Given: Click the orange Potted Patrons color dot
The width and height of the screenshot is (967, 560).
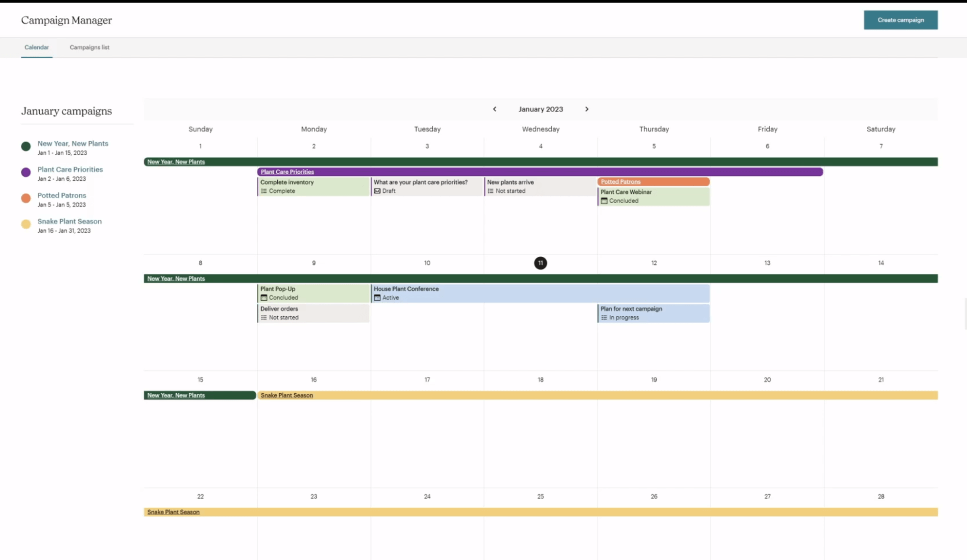Looking at the screenshot, I should (x=26, y=198).
